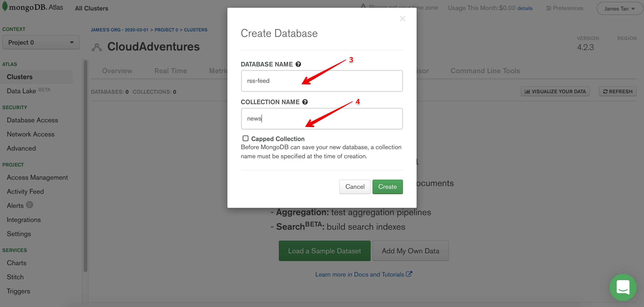Viewport: 644px width, 307px height.
Task: Click the Refresh button
Action: 617,91
